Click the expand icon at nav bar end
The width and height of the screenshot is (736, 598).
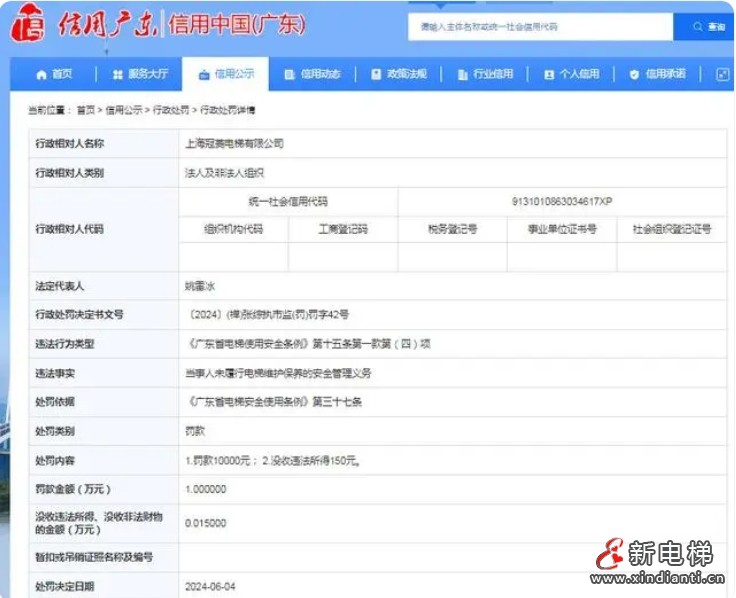point(723,75)
